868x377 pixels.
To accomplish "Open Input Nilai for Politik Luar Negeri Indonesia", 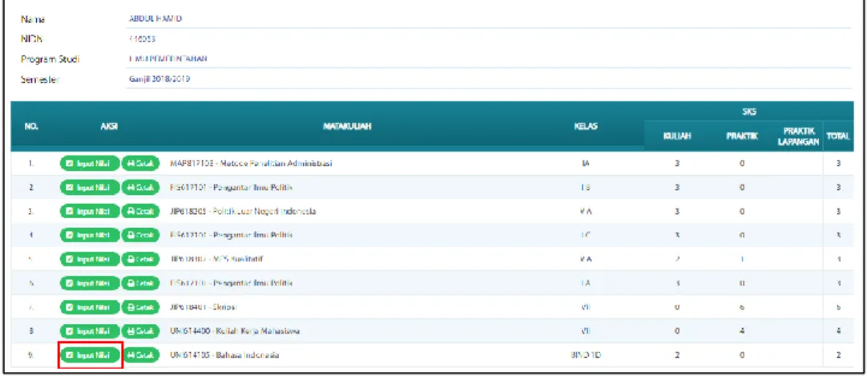I will [90, 211].
